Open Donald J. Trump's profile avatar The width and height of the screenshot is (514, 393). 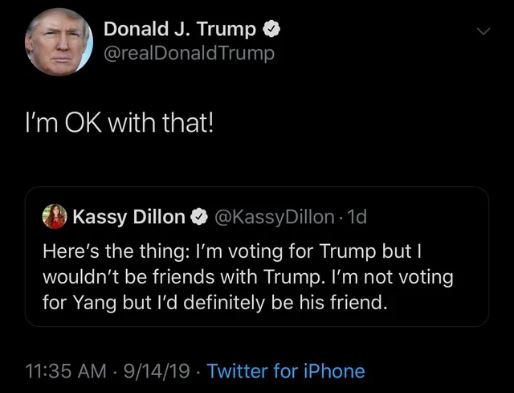[59, 42]
